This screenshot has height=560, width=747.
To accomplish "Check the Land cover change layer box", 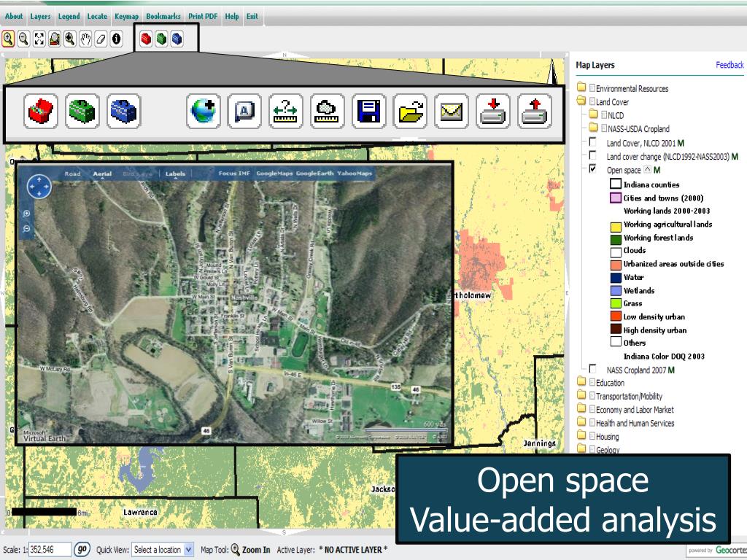I will point(592,155).
